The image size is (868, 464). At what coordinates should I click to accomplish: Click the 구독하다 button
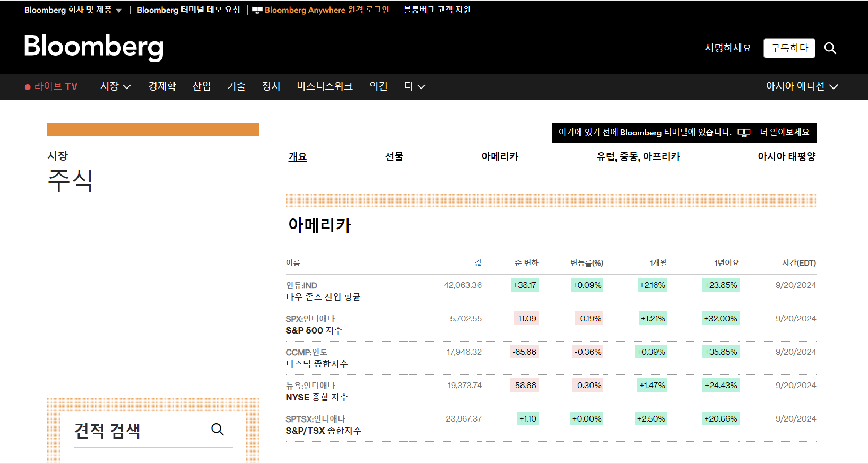[789, 48]
